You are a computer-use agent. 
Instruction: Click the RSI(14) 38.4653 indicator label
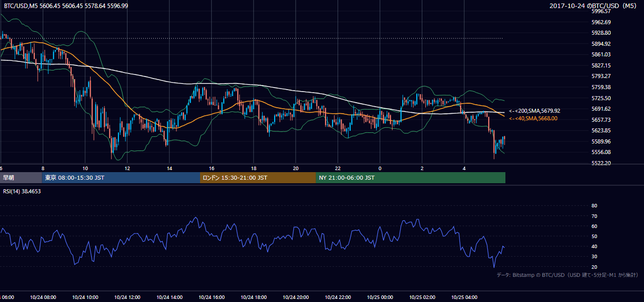click(x=22, y=191)
